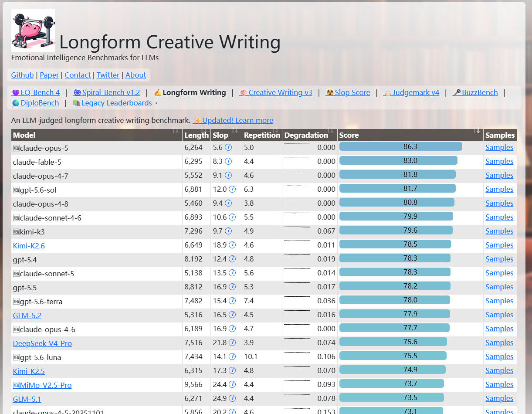Screen dimensions: 532x414
Task: Open the GLM-5.1 model link
Action: click(27, 399)
